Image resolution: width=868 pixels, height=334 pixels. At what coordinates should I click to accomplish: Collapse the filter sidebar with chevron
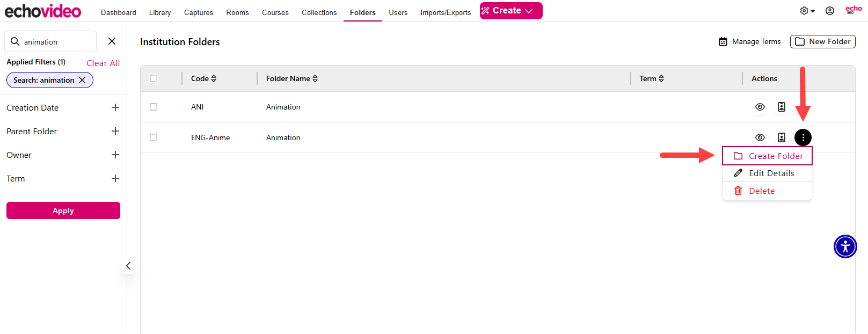(128, 266)
